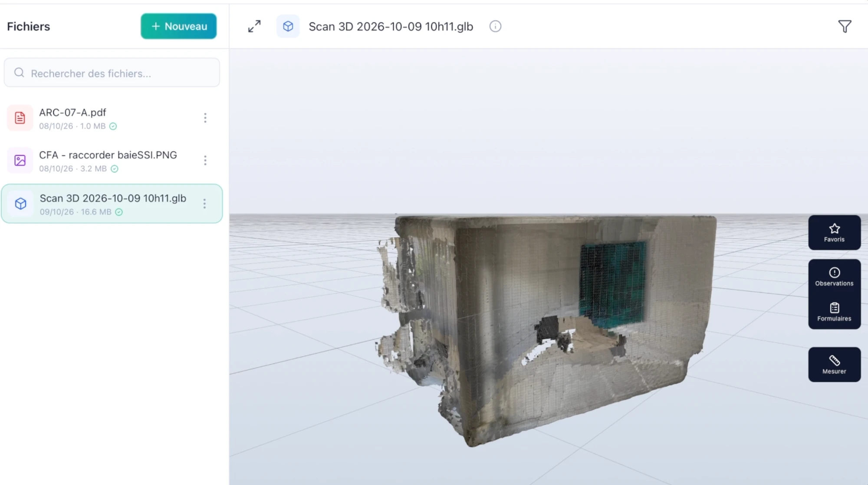Open the Formulaires tool

pos(834,312)
